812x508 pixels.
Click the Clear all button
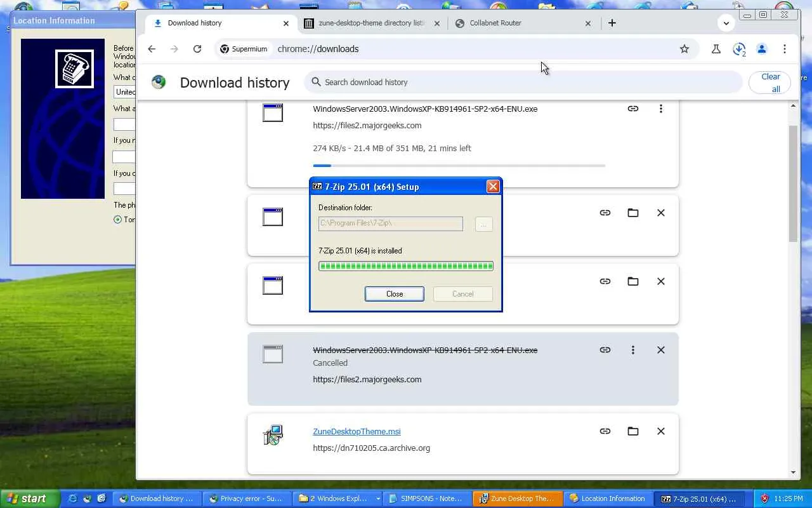coord(770,83)
